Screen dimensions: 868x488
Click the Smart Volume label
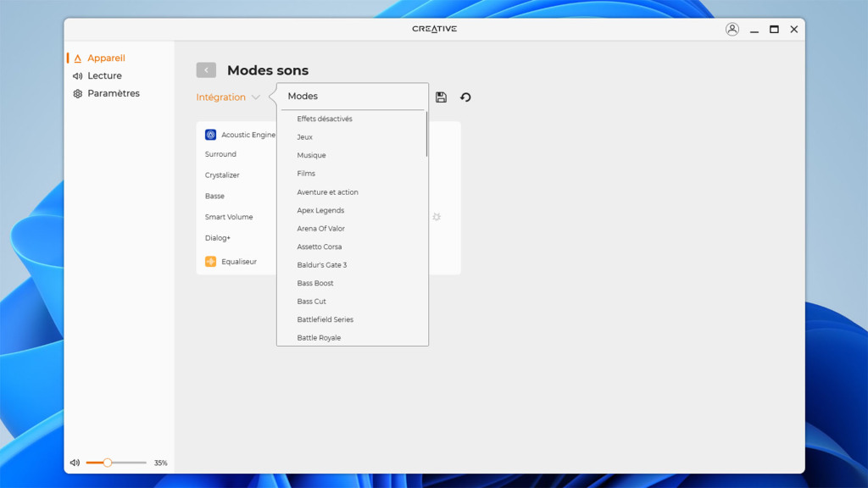click(229, 217)
